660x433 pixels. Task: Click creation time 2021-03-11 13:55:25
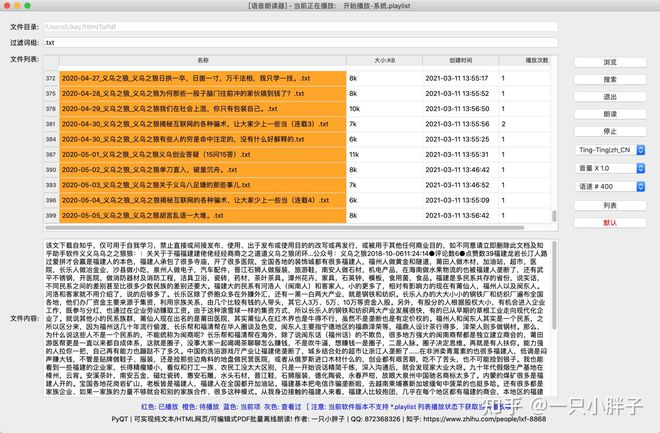coord(460,139)
